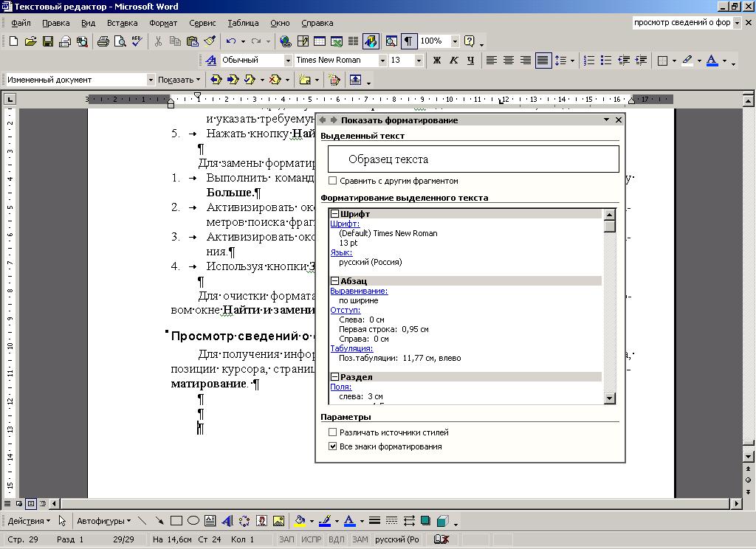The height and width of the screenshot is (549, 756).
Task: Open the font size 13 dropdown
Action: pyautogui.click(x=419, y=61)
